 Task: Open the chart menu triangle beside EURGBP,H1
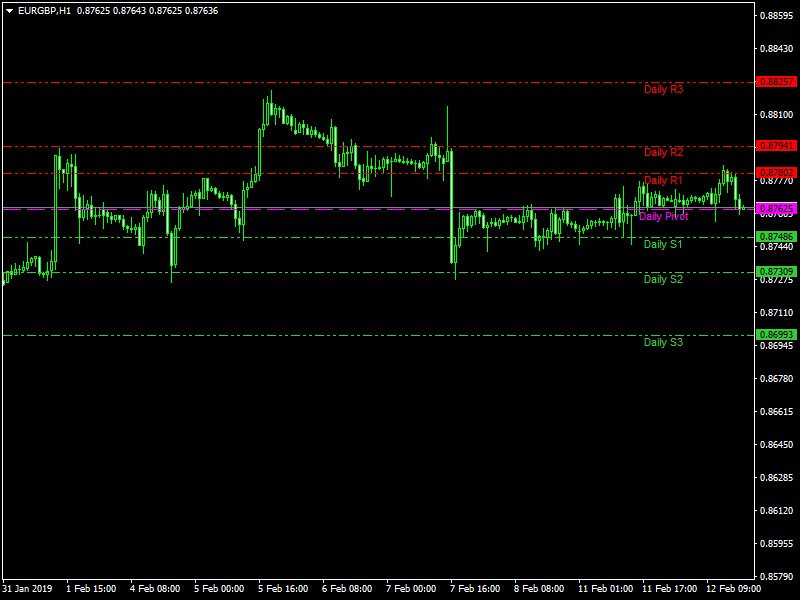9,10
